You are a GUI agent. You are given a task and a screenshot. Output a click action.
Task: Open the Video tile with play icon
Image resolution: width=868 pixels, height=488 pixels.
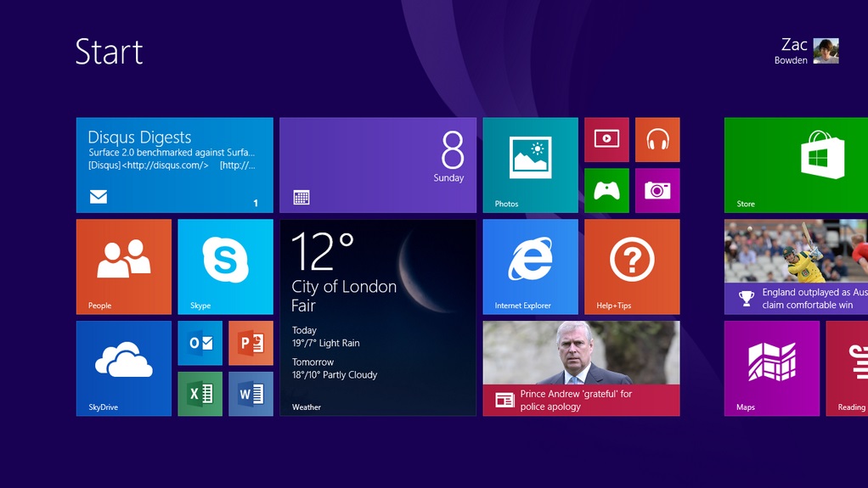606,139
